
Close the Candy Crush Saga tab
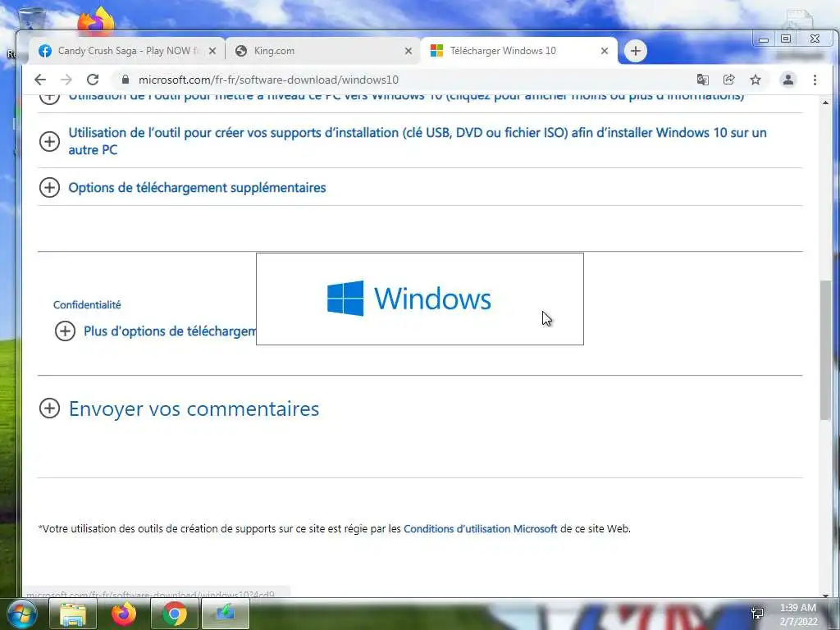tap(212, 51)
